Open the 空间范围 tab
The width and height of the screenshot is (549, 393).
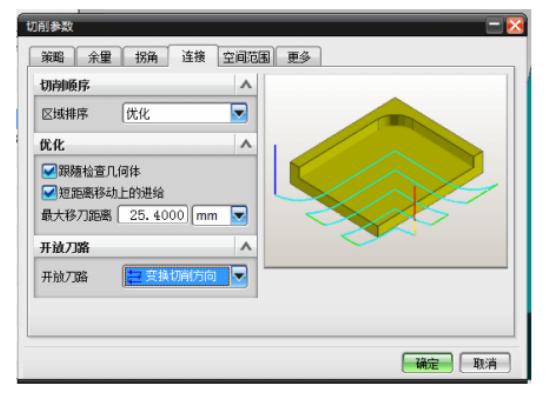pyautogui.click(x=246, y=57)
